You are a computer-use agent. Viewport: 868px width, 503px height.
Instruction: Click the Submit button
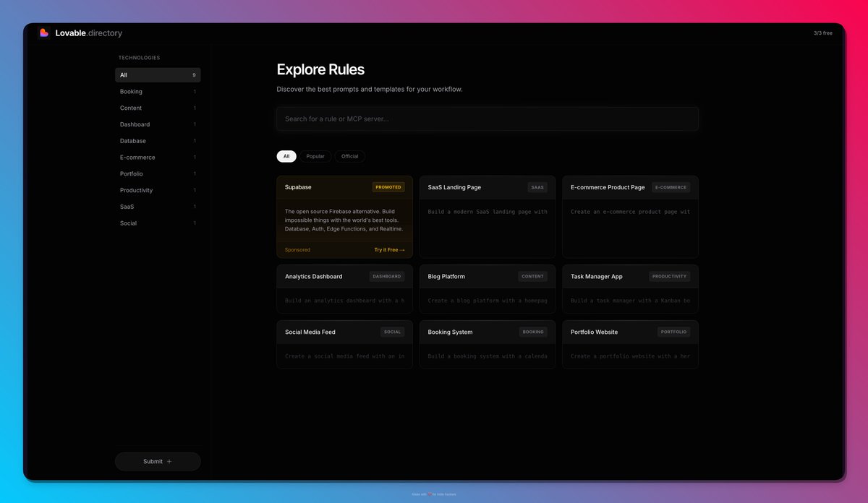click(158, 461)
